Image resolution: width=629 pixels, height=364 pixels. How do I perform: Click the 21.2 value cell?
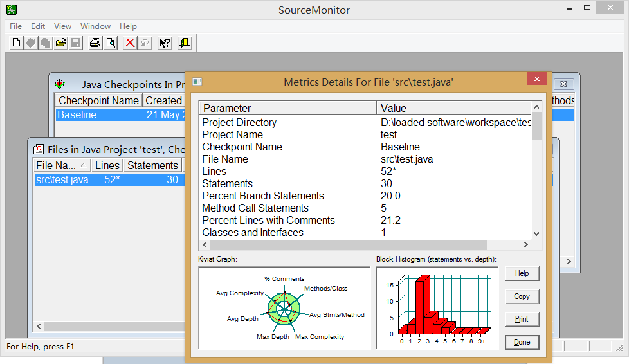390,221
